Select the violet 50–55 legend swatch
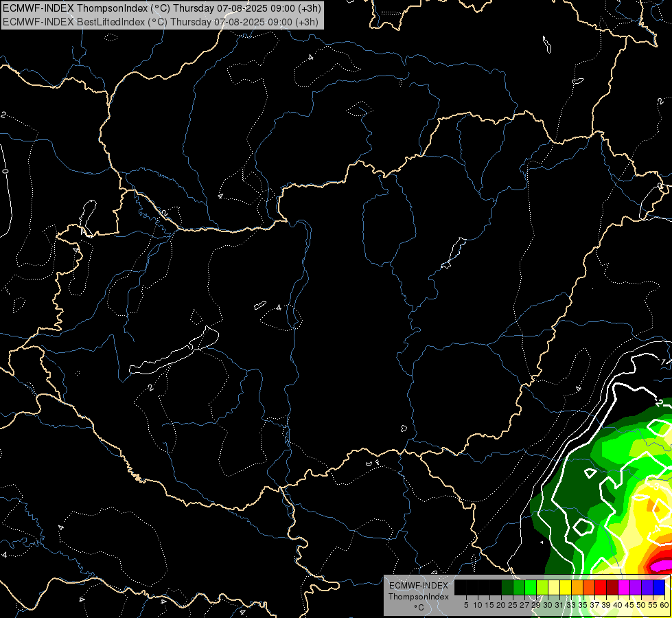Viewport: 672px width, 618px height. click(x=647, y=588)
